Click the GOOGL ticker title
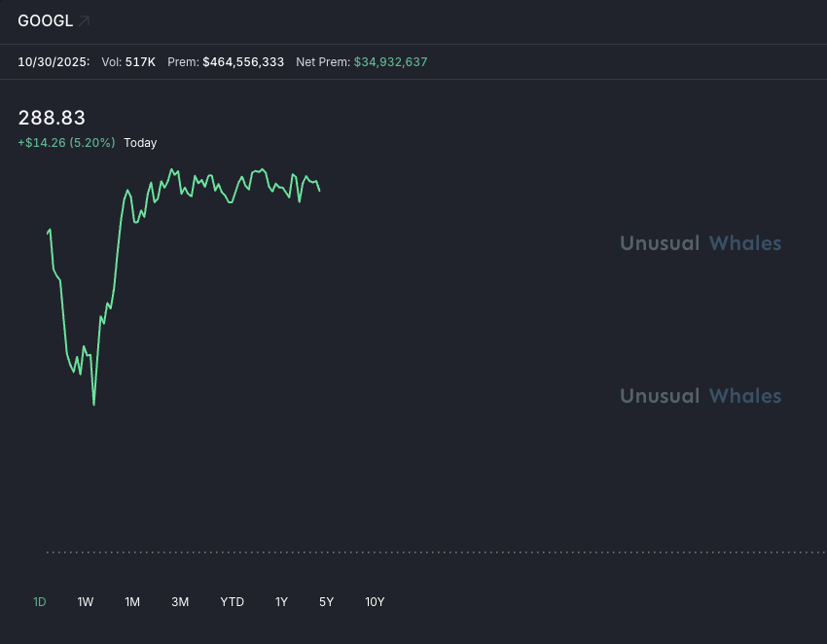Screen dimensions: 827x644 [45, 20]
